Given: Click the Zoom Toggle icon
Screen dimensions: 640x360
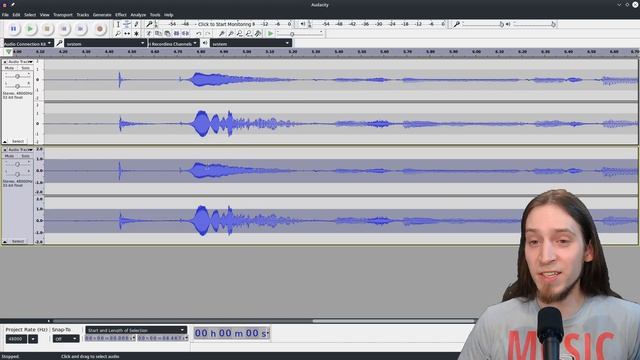Looking at the screenshot, I should pos(258,33).
